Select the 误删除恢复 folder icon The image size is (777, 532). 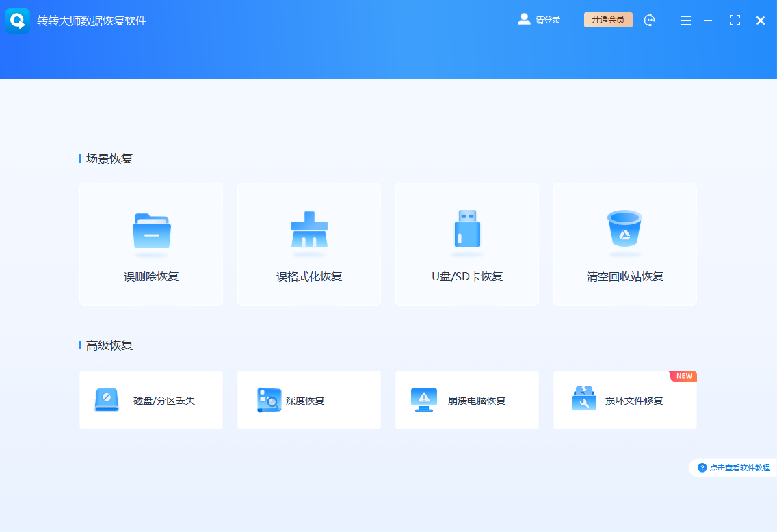pyautogui.click(x=150, y=231)
